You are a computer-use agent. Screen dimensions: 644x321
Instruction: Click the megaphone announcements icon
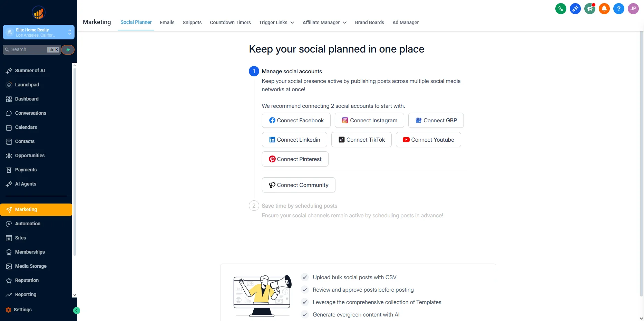tap(589, 9)
